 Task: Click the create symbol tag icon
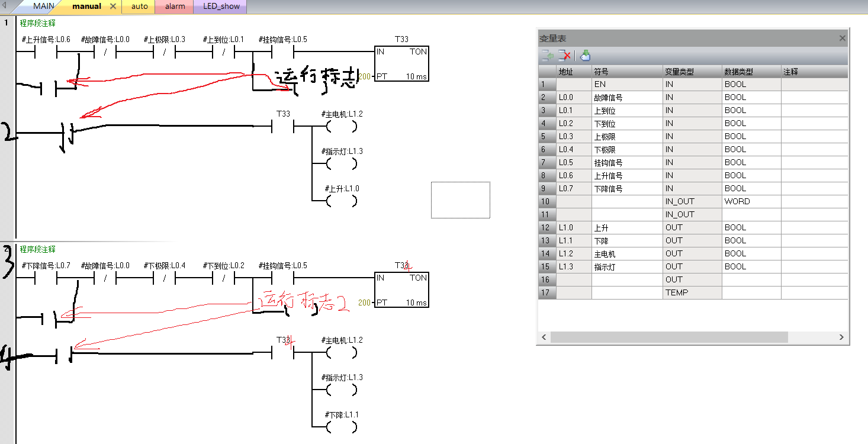(x=585, y=56)
